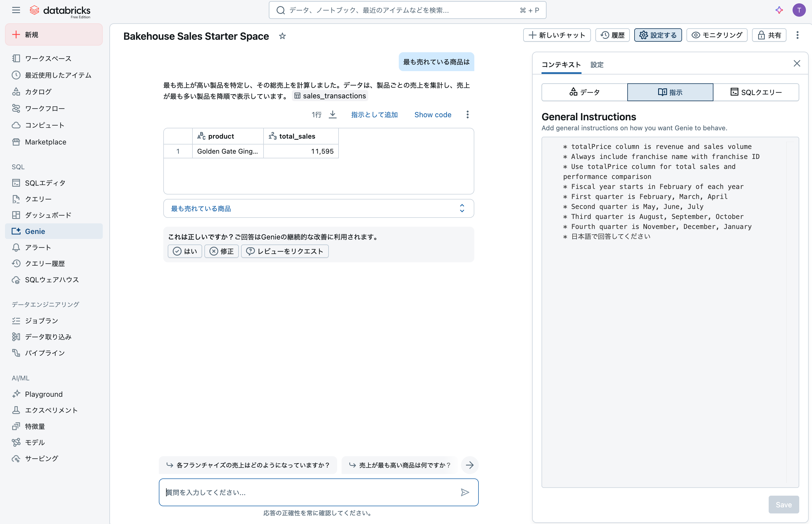
Task: Open コンピュート in sidebar
Action: 54,125
